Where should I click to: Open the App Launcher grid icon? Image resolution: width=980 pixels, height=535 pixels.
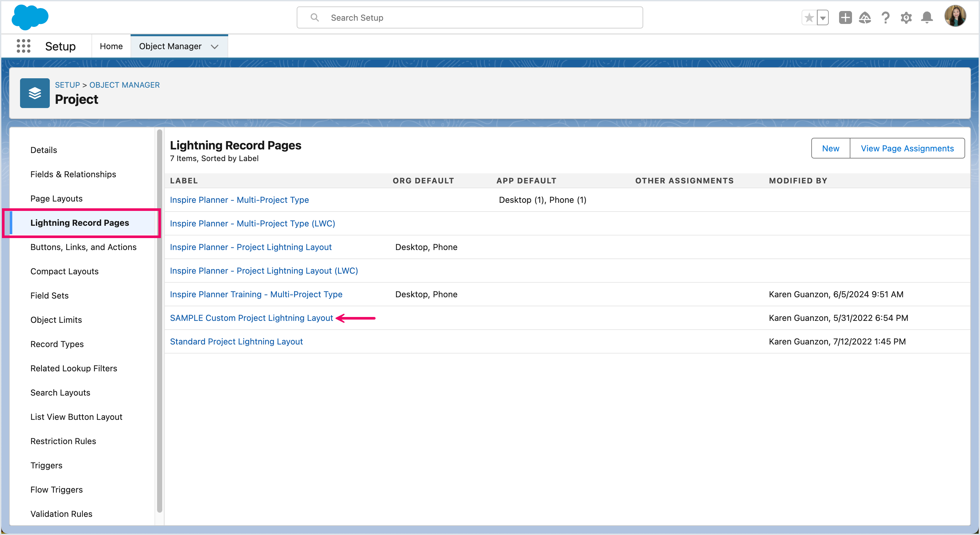click(24, 46)
